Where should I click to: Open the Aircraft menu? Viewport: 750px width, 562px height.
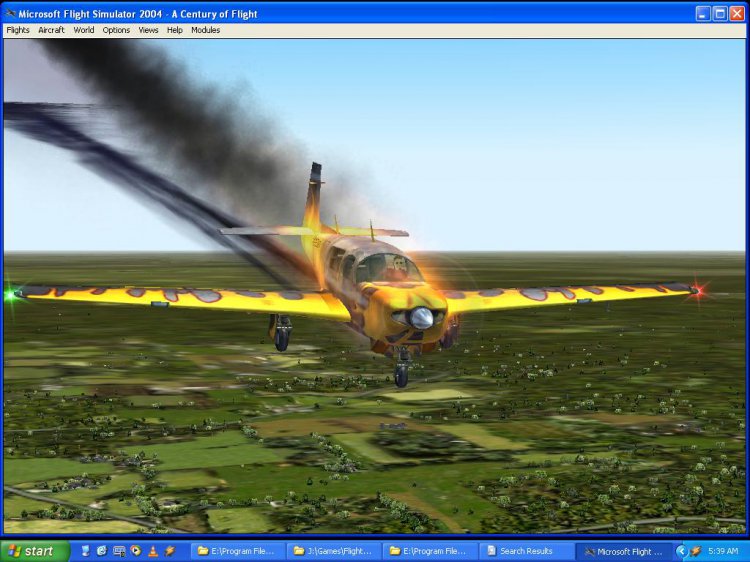tap(51, 30)
